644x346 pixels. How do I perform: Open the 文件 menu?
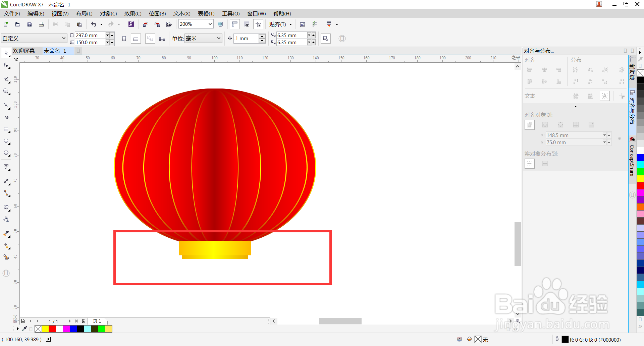click(x=12, y=14)
